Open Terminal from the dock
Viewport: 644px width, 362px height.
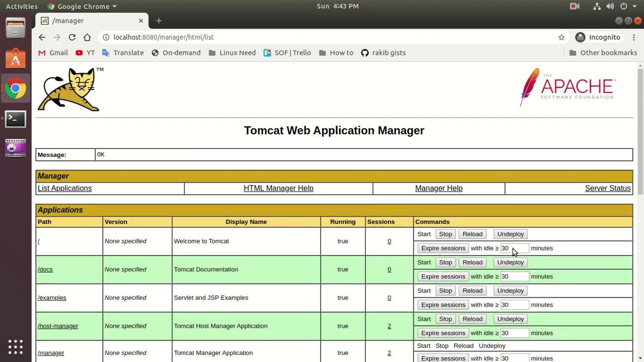pyautogui.click(x=16, y=119)
